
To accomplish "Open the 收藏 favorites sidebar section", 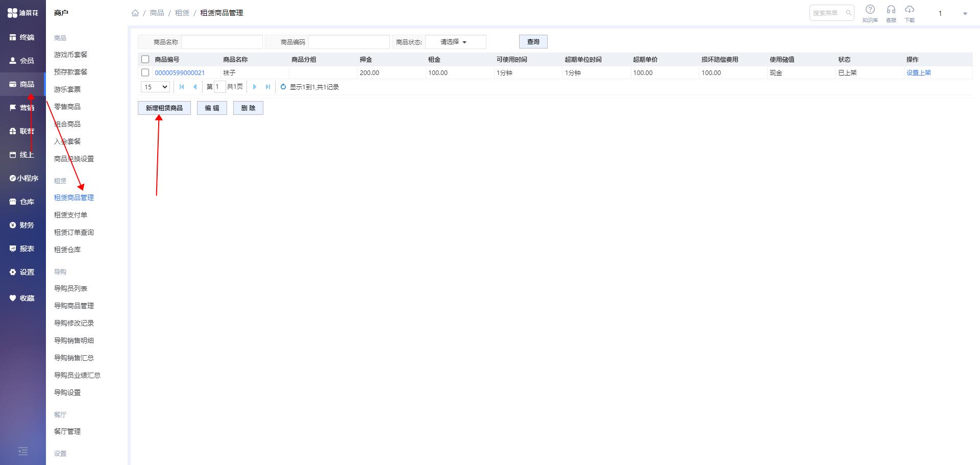I will [22, 298].
